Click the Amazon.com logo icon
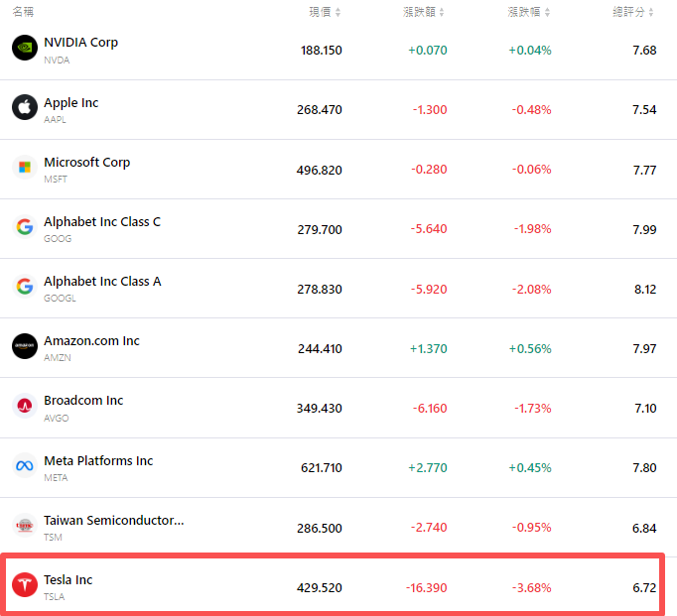The width and height of the screenshot is (677, 616). point(25,346)
